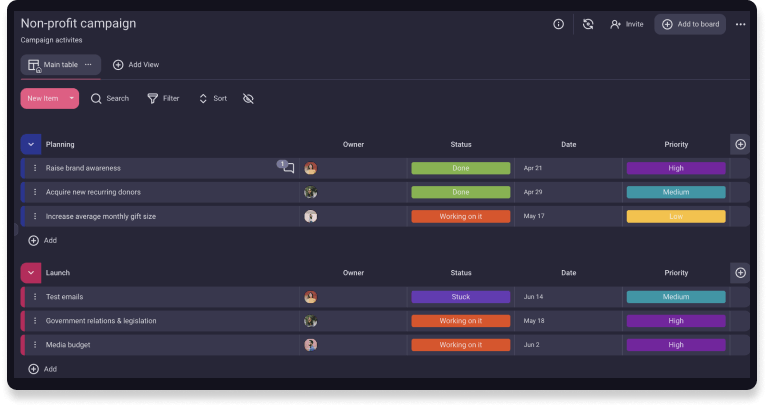The width and height of the screenshot is (768, 408).
Task: Open the Filter options
Action: [x=163, y=98]
